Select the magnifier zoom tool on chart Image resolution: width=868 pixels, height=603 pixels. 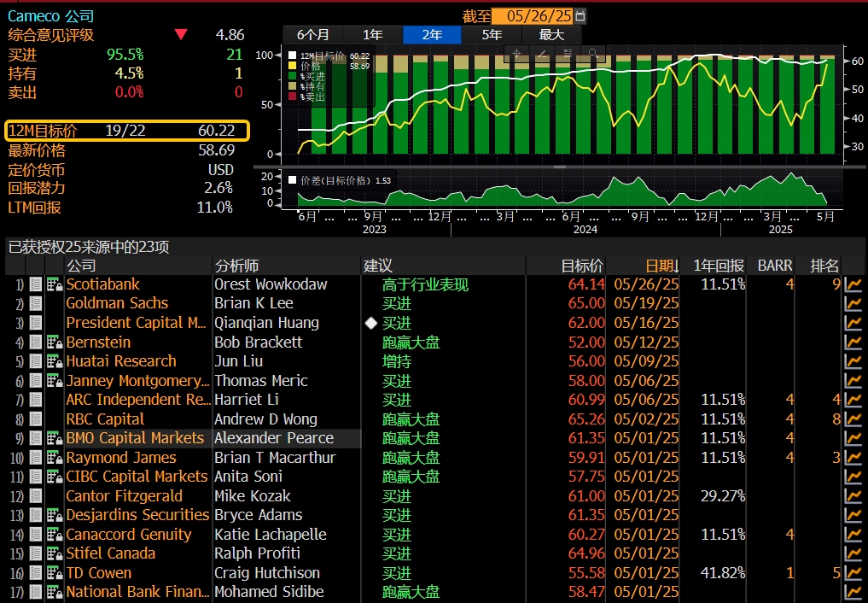click(593, 54)
